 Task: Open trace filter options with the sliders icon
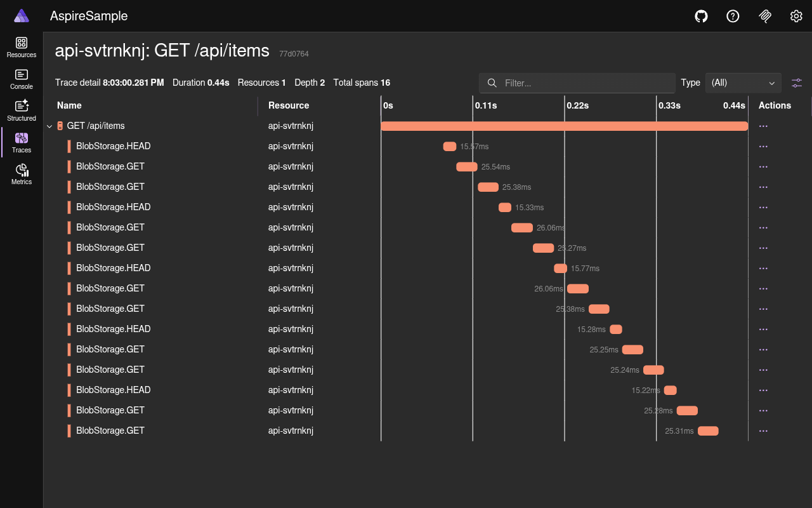[796, 83]
